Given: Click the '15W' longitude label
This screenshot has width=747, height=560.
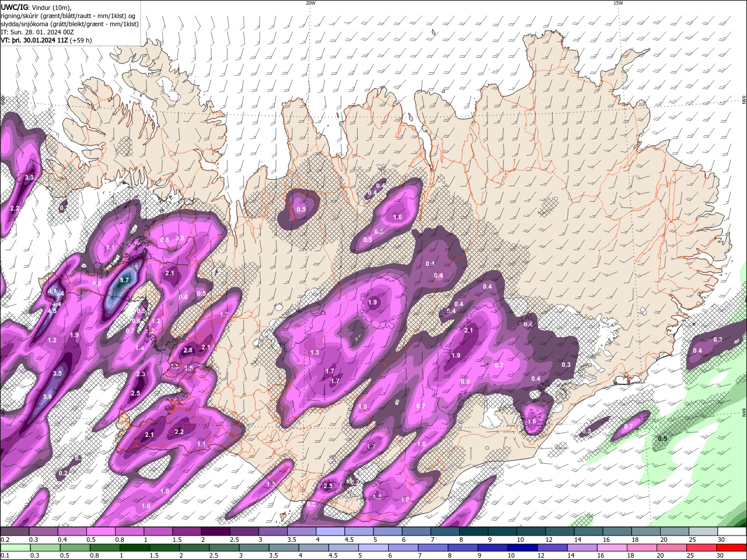Looking at the screenshot, I should point(618,3).
